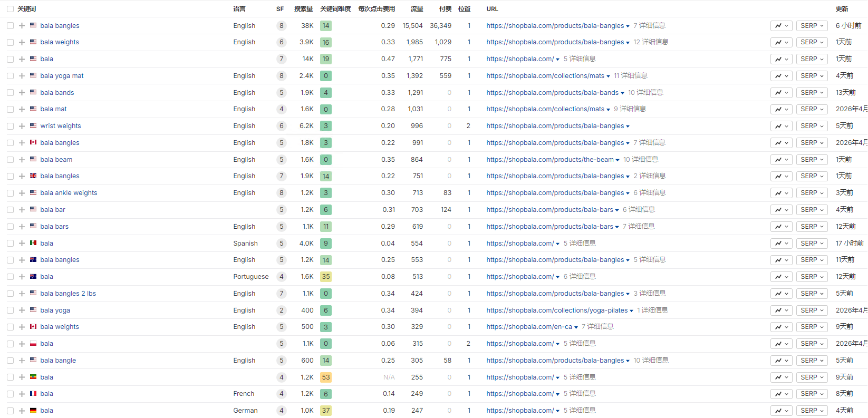Tick checkbox for bala yoga mat row
The image size is (868, 418).
(10, 76)
